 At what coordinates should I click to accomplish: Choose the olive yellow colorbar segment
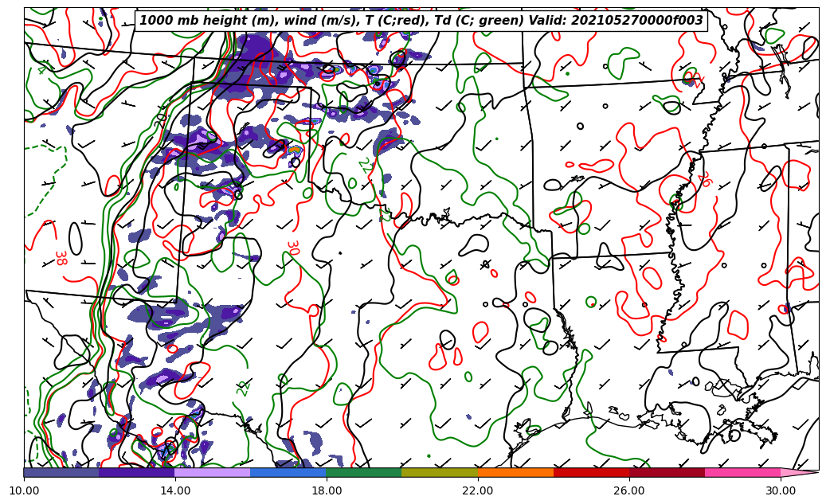coord(440,472)
